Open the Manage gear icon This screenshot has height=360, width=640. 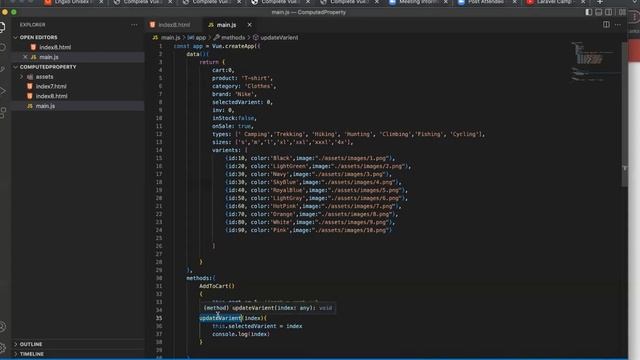coord(3,348)
